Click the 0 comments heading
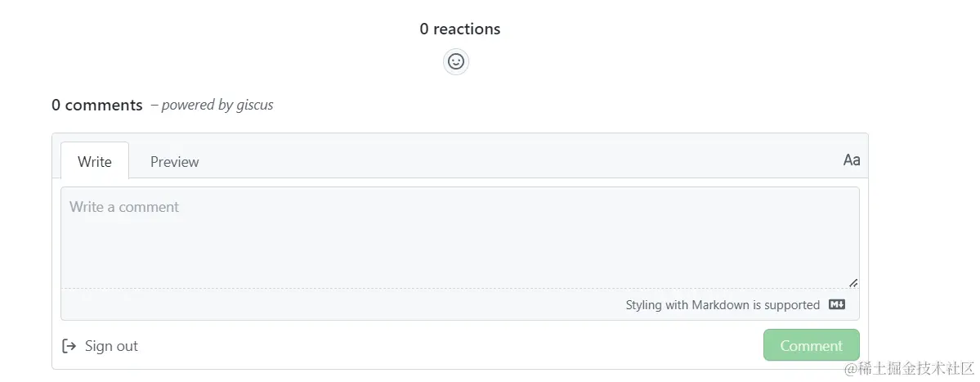Screen dimensions: 980x382 coord(97,105)
